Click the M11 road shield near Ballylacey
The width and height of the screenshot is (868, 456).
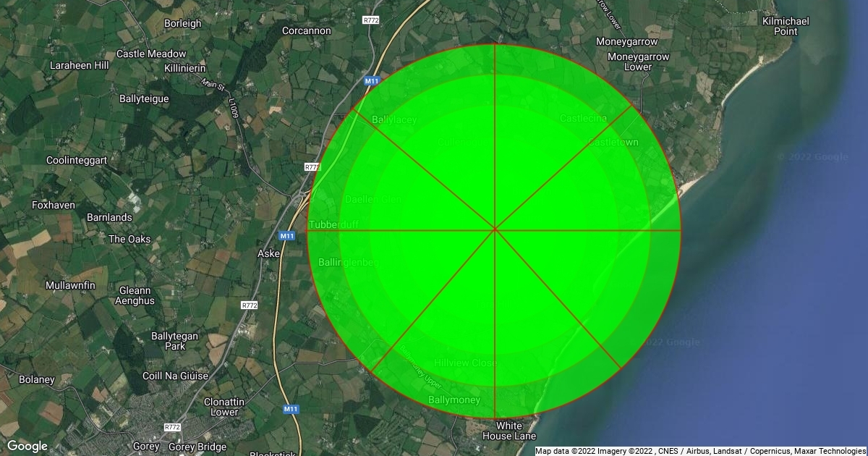(372, 81)
